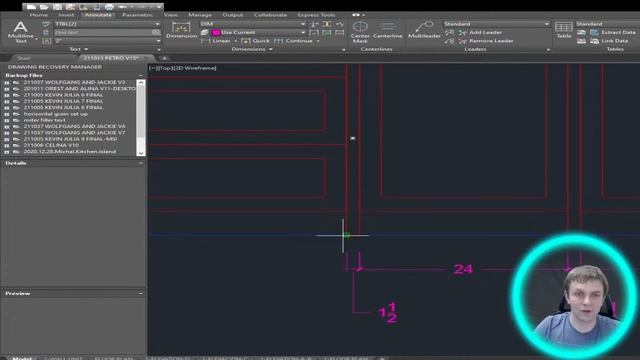The height and width of the screenshot is (360, 640).
Task: Click the Open file quick access icon
Action: pos(44,7)
